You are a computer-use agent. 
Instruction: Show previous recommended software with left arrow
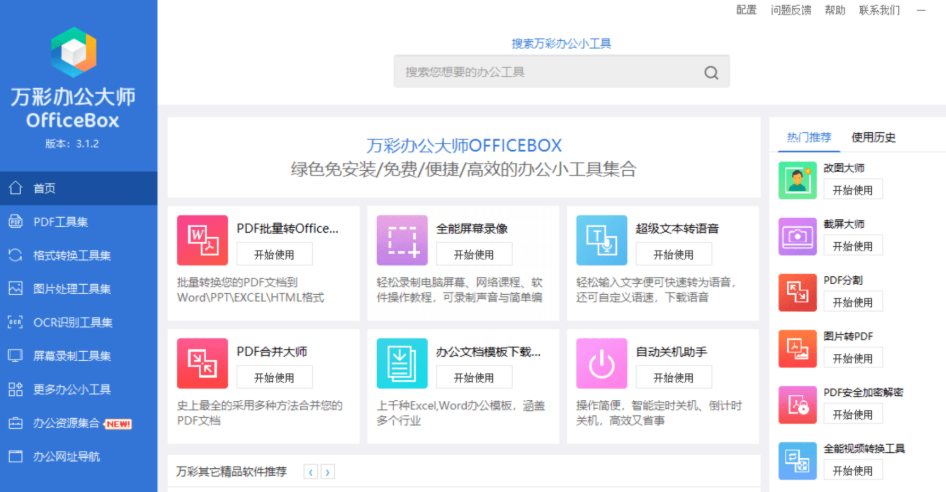311,472
